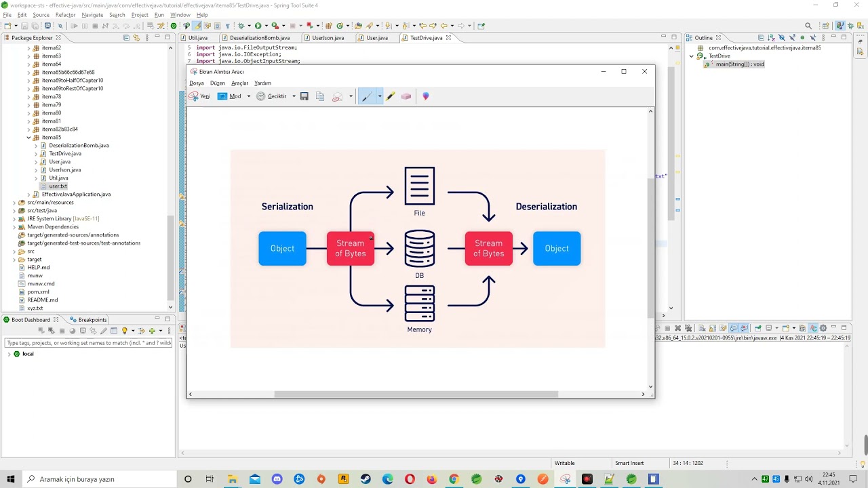Toggle Hide Fields in Outline view
The height and width of the screenshot is (488, 868).
coord(781,38)
